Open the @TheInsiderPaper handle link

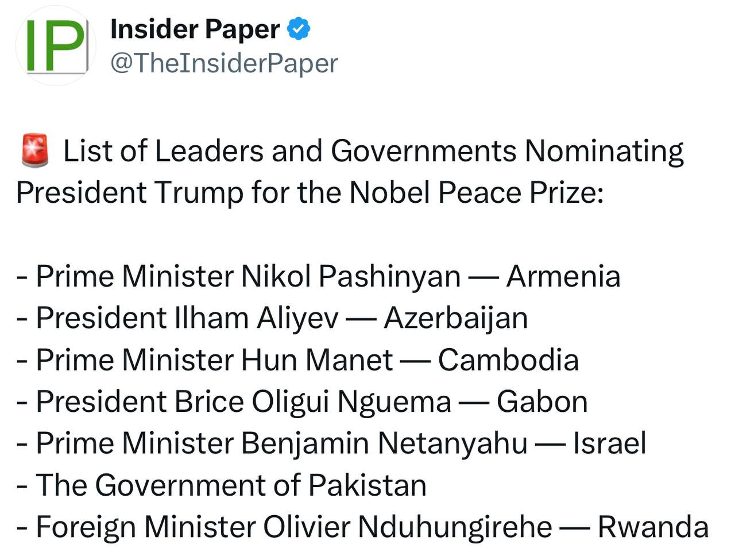click(223, 63)
